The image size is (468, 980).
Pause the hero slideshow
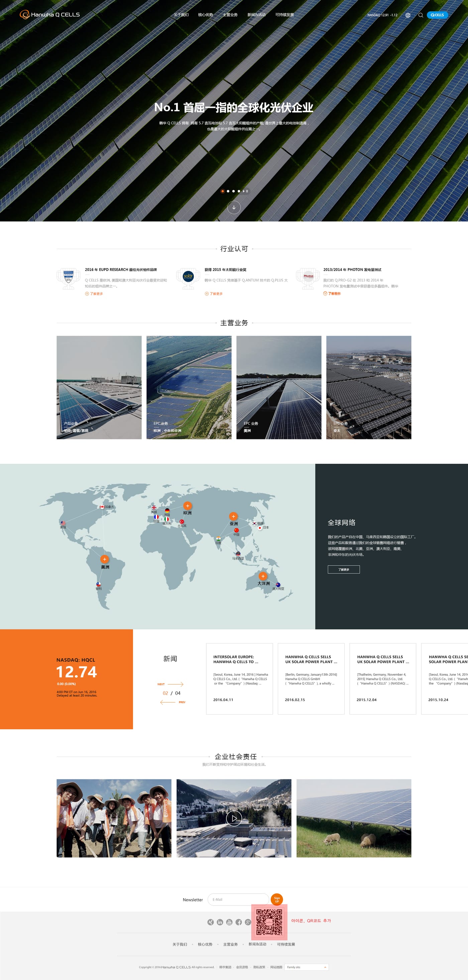pos(247,191)
